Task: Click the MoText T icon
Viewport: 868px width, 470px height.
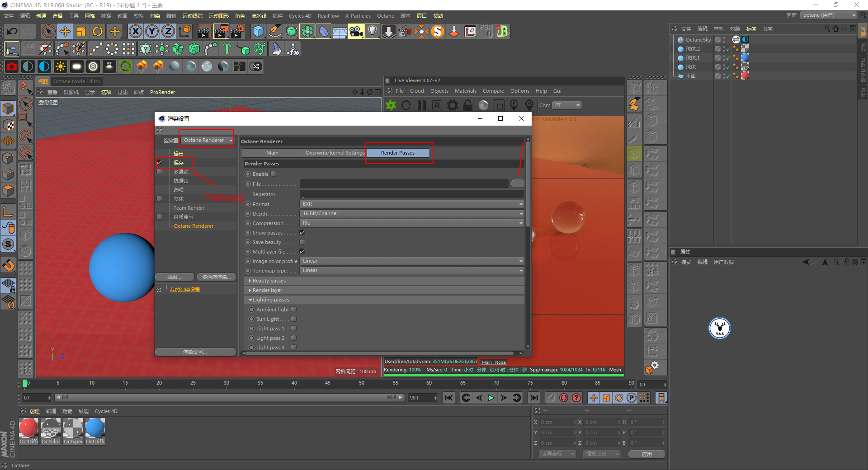Action: (x=227, y=49)
